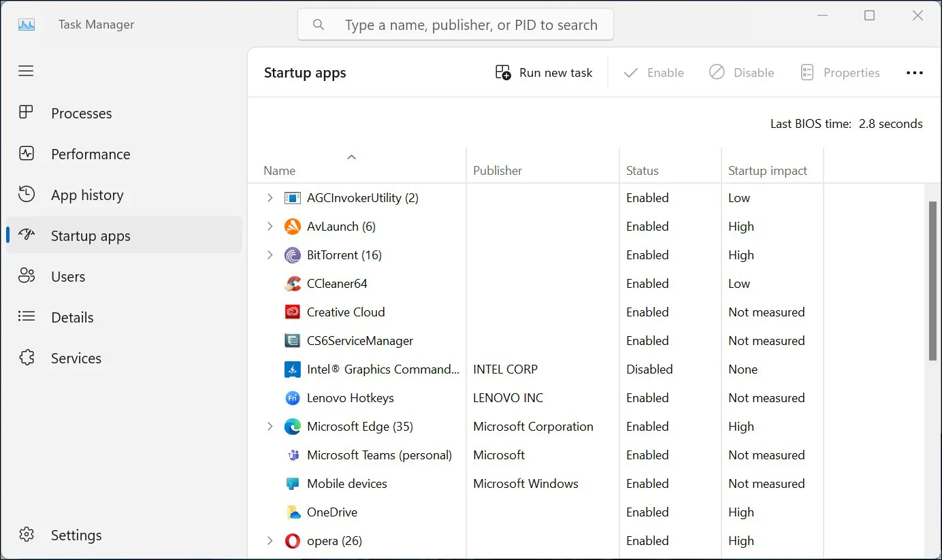Select the Users icon in the sidebar
The width and height of the screenshot is (942, 560).
pos(26,276)
